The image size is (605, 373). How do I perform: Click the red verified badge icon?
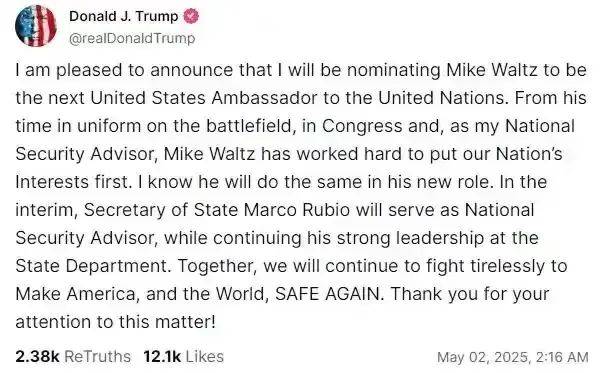click(191, 17)
